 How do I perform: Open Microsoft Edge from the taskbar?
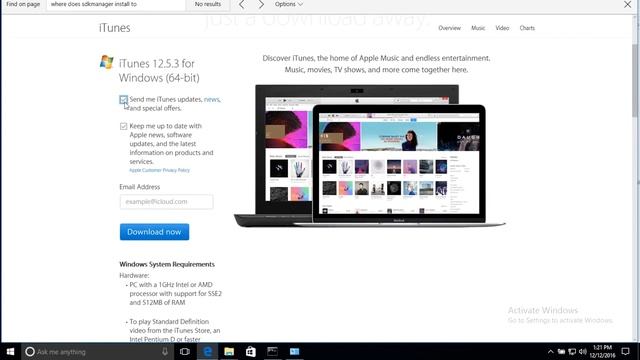pyautogui.click(x=207, y=351)
